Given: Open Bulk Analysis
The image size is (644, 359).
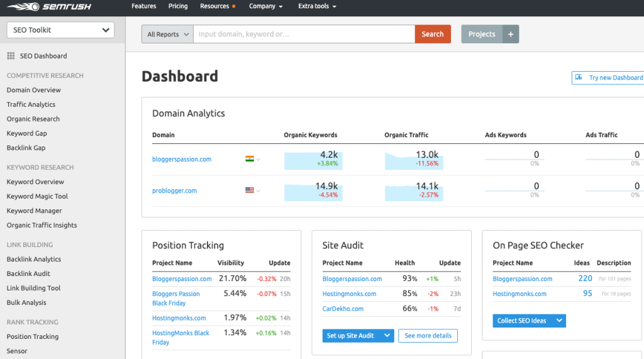Looking at the screenshot, I should [26, 302].
